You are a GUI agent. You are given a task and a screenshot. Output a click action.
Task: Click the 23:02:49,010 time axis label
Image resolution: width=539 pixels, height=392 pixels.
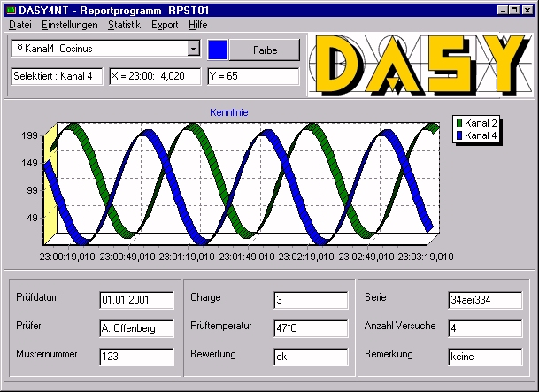click(366, 257)
